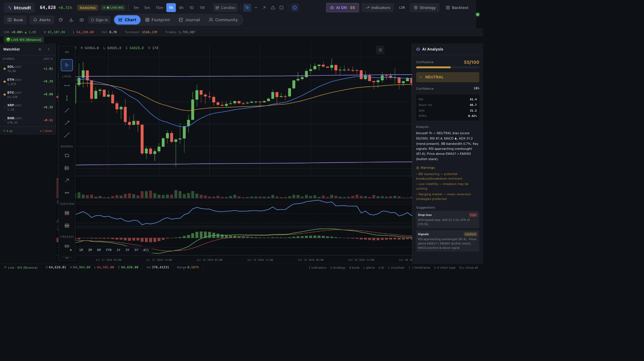
Task: Toggle AI ON 55 button
Action: click(x=342, y=8)
